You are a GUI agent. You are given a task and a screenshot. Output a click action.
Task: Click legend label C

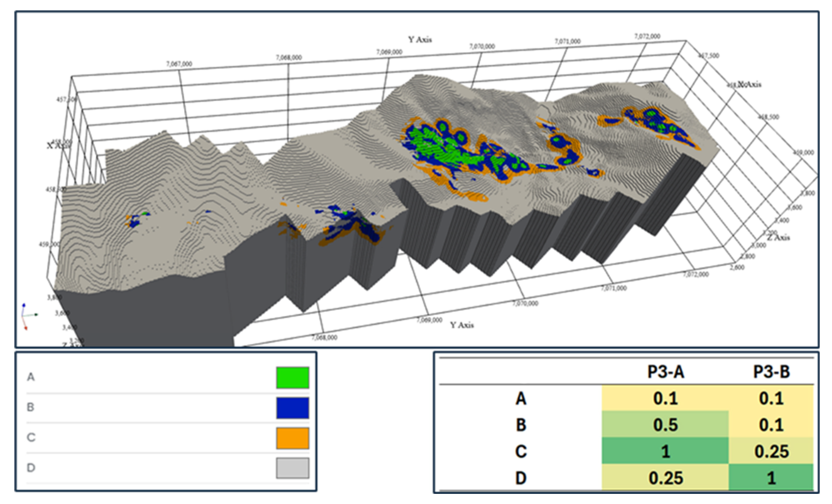point(31,438)
